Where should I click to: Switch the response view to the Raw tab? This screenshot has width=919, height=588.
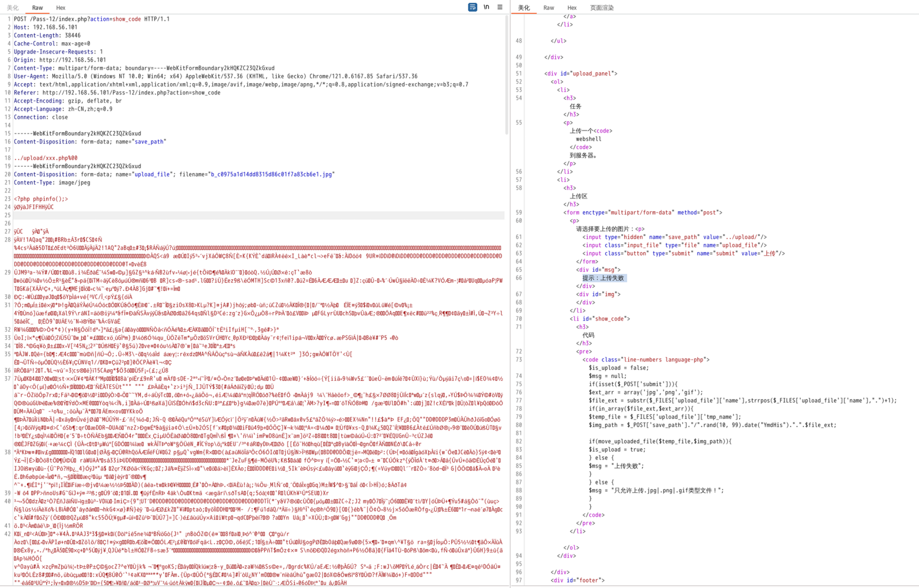(x=548, y=8)
